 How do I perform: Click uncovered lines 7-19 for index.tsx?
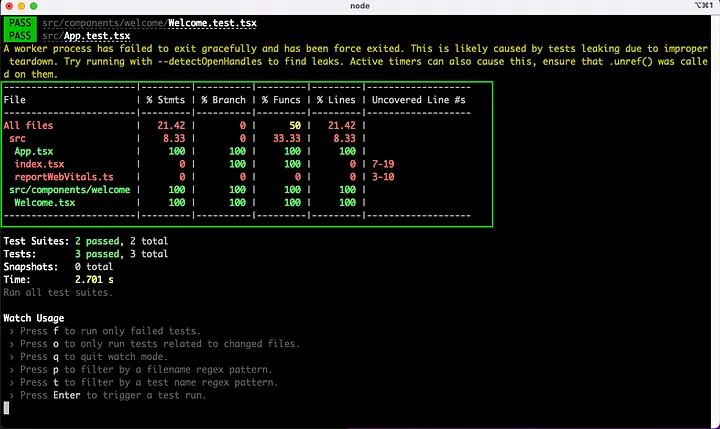click(x=383, y=164)
